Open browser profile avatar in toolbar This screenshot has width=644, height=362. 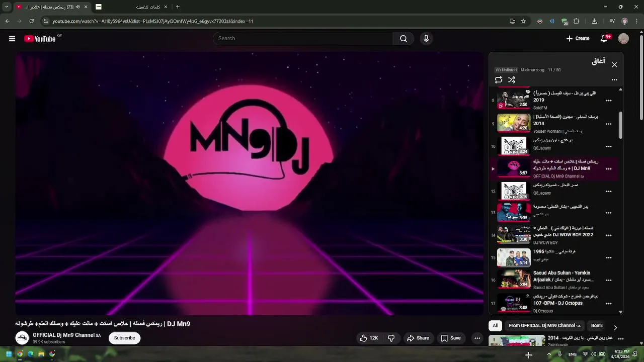[x=625, y=21]
